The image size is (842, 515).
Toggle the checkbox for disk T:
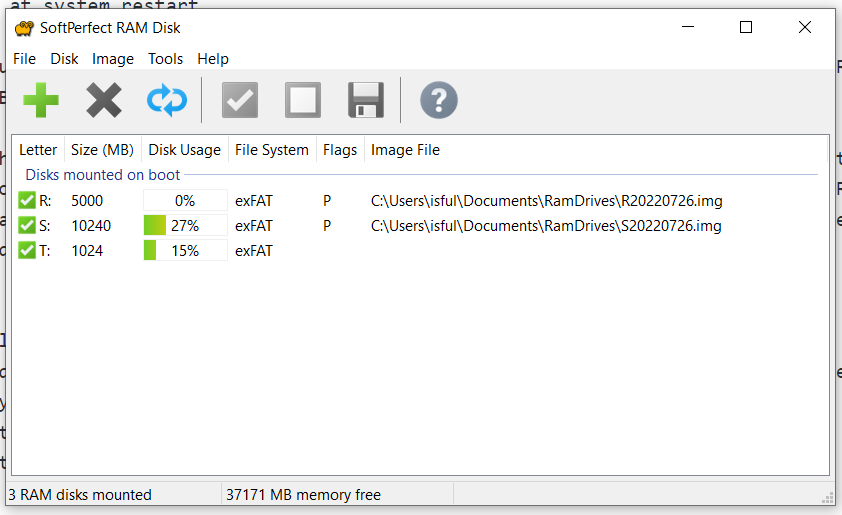[26, 251]
